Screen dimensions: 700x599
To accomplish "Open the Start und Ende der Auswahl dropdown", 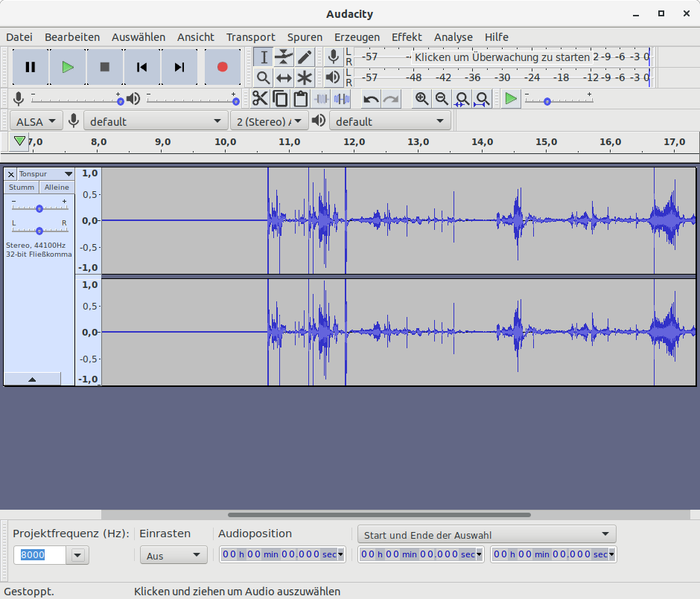I will (486, 534).
